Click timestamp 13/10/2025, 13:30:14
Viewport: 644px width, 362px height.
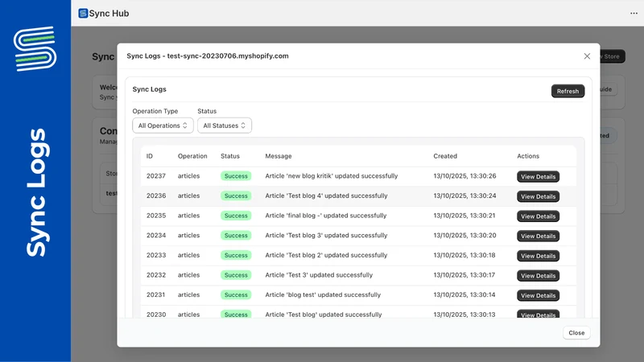(x=464, y=294)
